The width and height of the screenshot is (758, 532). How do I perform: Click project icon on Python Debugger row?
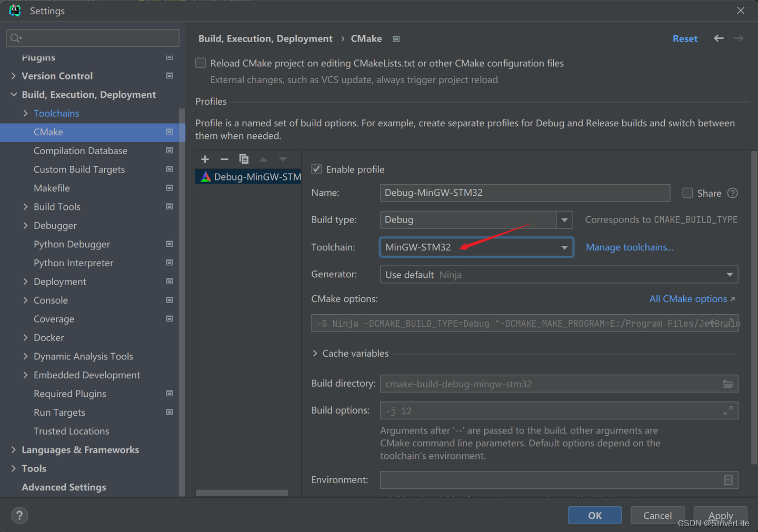(169, 244)
